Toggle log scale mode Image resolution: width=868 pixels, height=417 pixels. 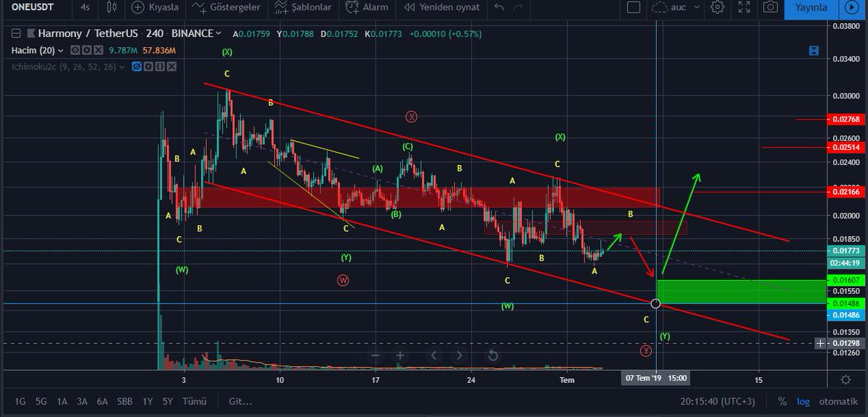point(803,400)
